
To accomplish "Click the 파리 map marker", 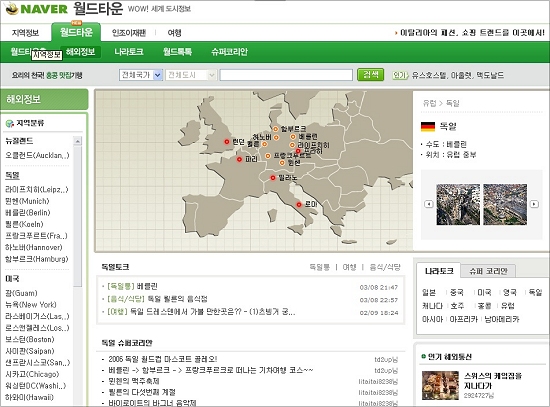I will [239, 159].
